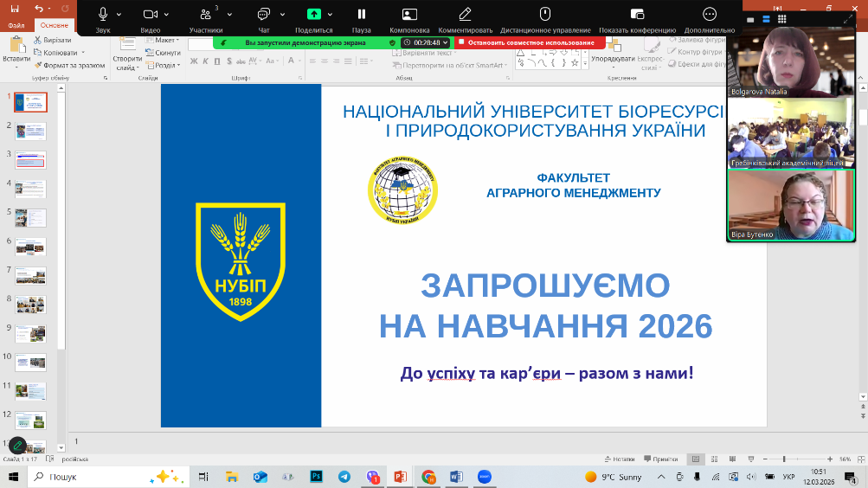Open the Zoom Чат panel
This screenshot has height=488, width=868.
coord(264,14)
